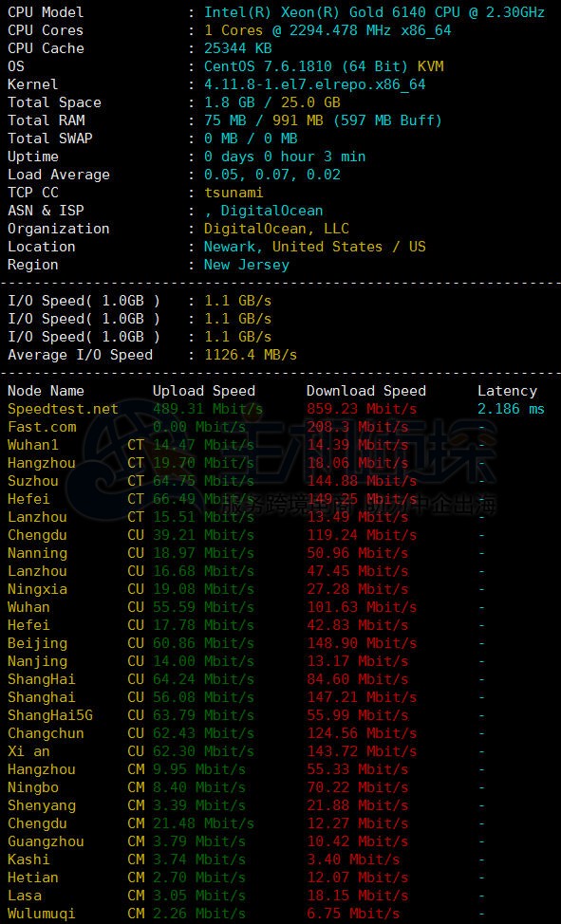Click the Wuhan1 node name
561x924 pixels.
click(33, 446)
